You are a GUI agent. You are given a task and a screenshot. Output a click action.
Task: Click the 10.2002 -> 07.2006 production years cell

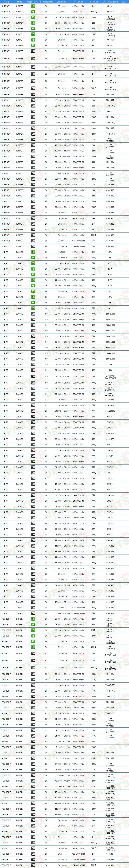click(x=63, y=602)
